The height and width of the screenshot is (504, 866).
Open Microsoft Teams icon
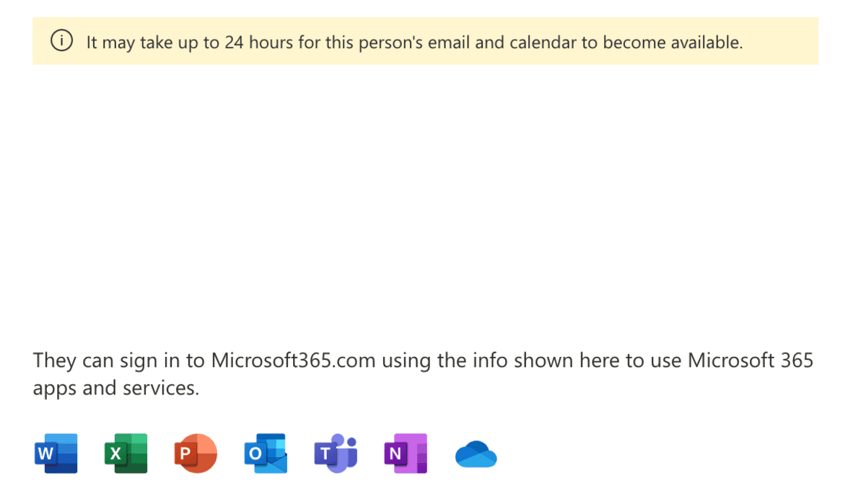click(x=335, y=453)
